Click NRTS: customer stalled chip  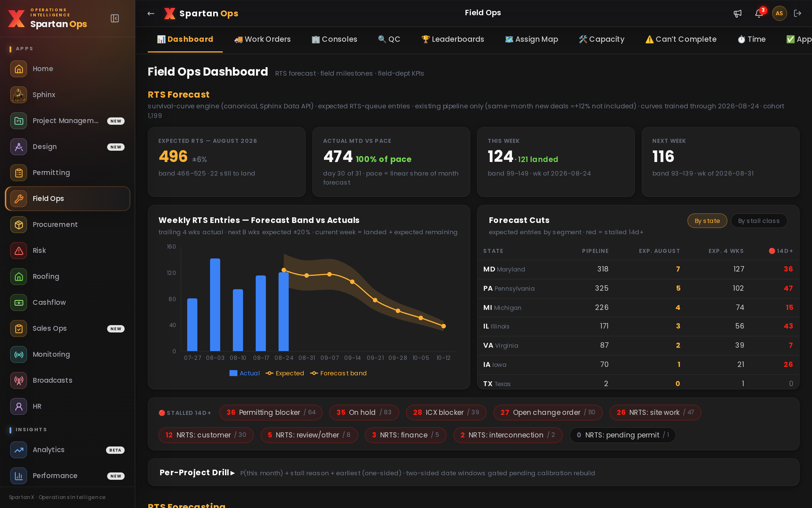[206, 435]
